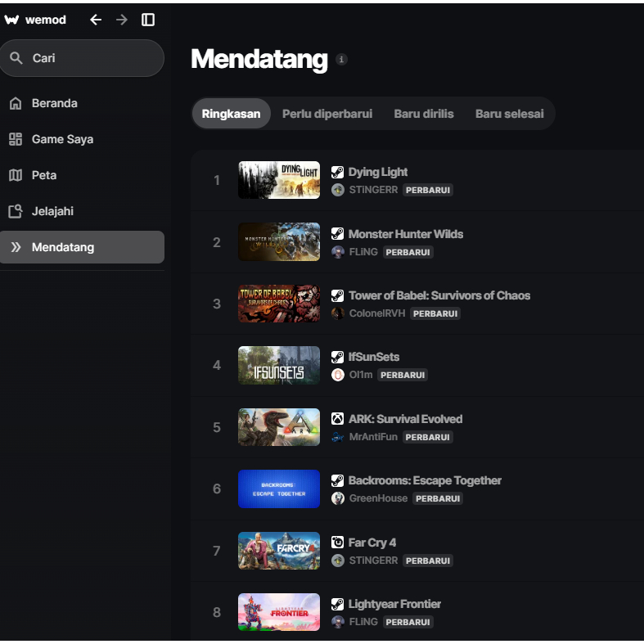Select Mendatang in the sidebar
Image resolution: width=644 pixels, height=644 pixels.
coord(82,247)
